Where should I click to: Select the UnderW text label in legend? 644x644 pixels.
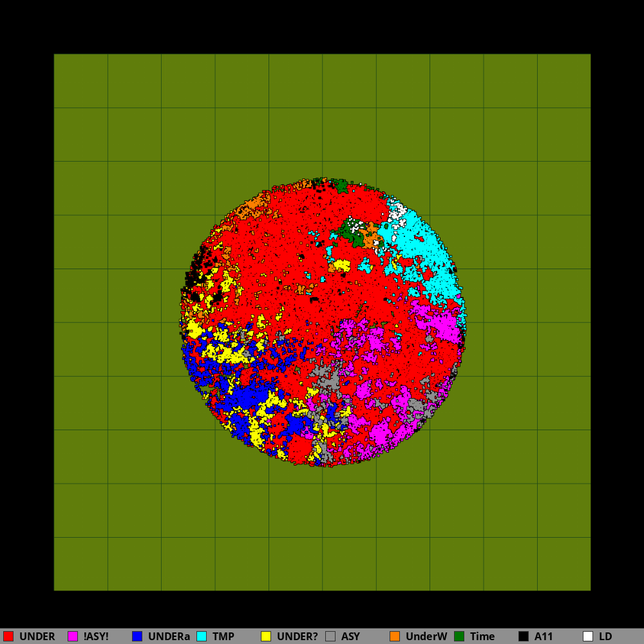(426, 636)
